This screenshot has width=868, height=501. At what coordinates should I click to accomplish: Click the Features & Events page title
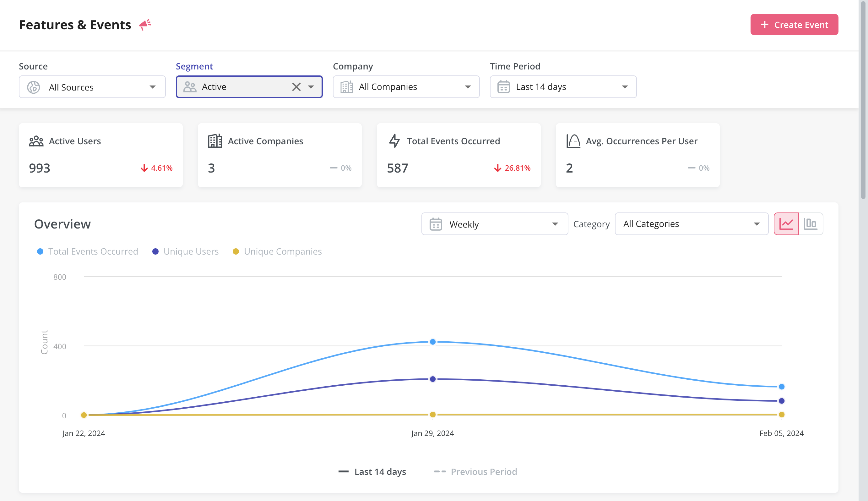pyautogui.click(x=75, y=25)
